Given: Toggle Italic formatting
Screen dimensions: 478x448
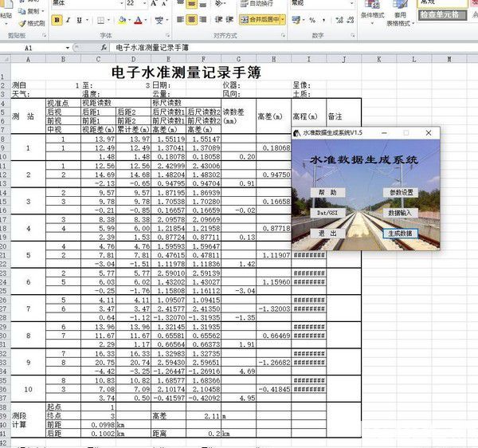Looking at the screenshot, I should click(x=68, y=20).
